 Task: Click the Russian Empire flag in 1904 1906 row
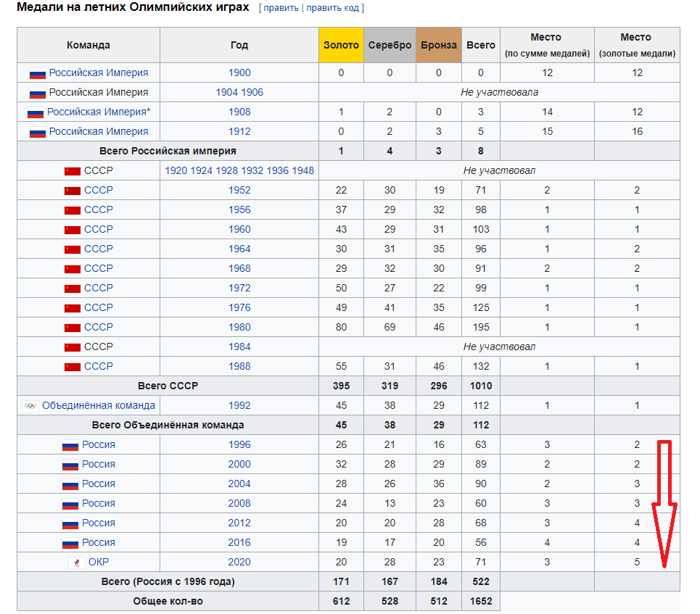click(38, 94)
